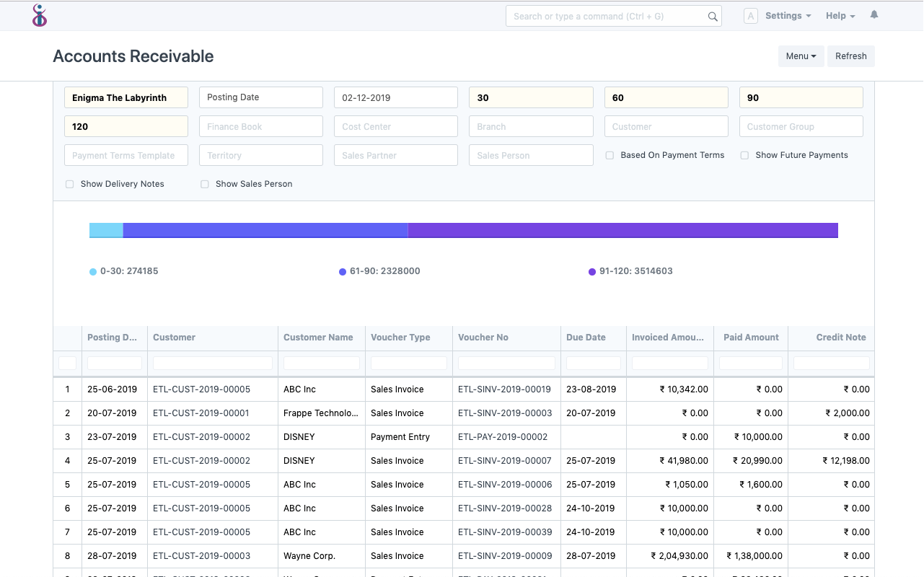Open the Menu dropdown
Image resolution: width=924 pixels, height=577 pixels.
click(801, 56)
